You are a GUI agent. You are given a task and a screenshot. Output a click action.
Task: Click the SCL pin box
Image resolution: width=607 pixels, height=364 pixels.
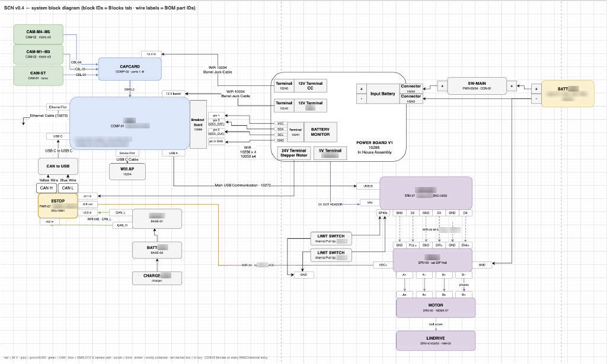(x=280, y=135)
